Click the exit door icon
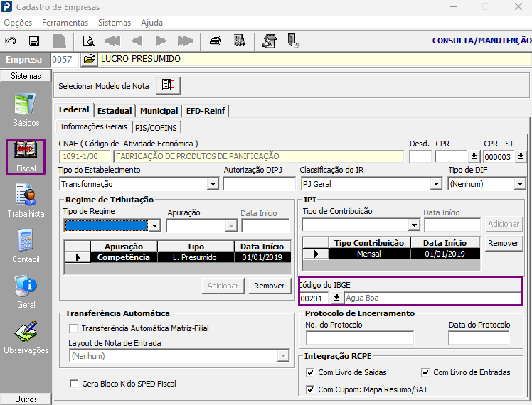Viewport: 532px width, 405px height. [x=293, y=41]
